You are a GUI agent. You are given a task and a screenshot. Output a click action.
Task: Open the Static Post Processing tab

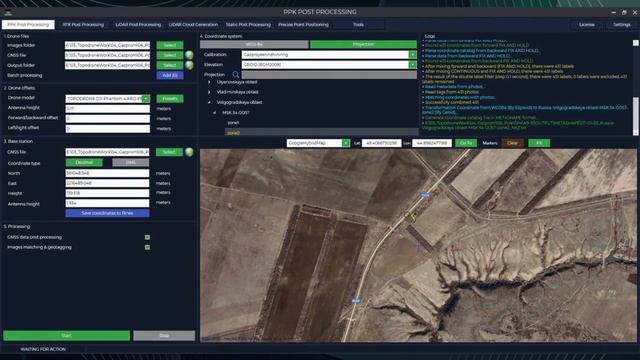[x=248, y=24]
